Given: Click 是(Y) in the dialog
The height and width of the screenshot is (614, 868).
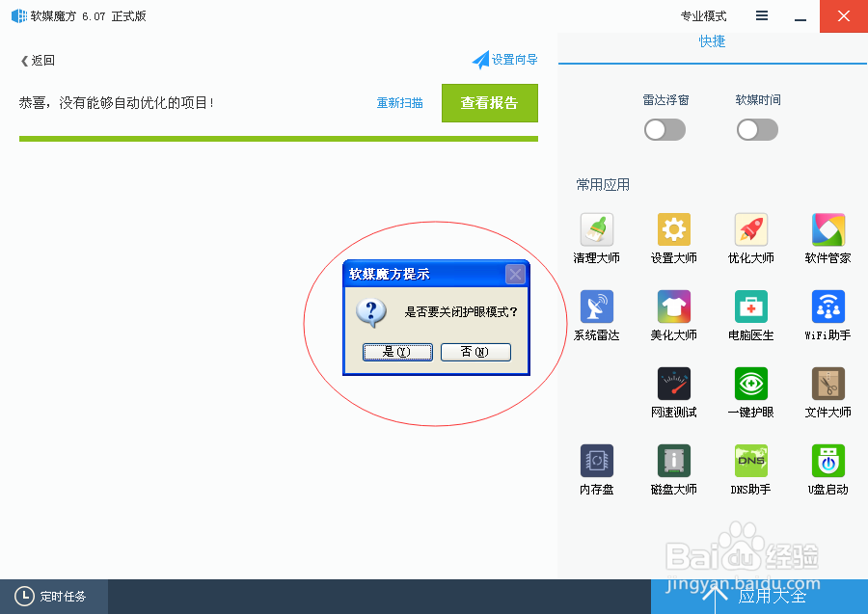Looking at the screenshot, I should (397, 352).
